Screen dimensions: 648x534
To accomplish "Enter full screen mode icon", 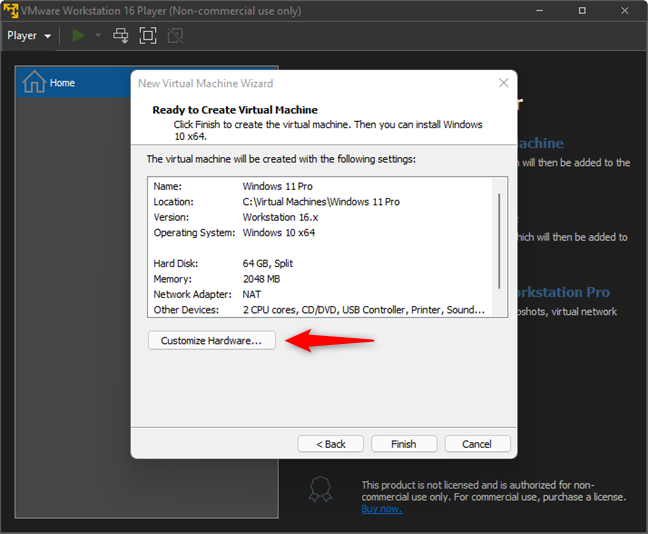I will (148, 36).
